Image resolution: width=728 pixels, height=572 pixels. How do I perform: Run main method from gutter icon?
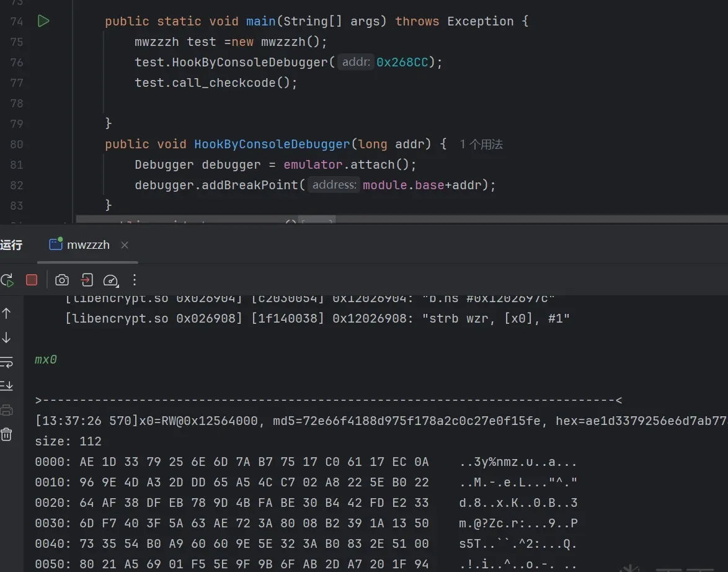pos(43,21)
